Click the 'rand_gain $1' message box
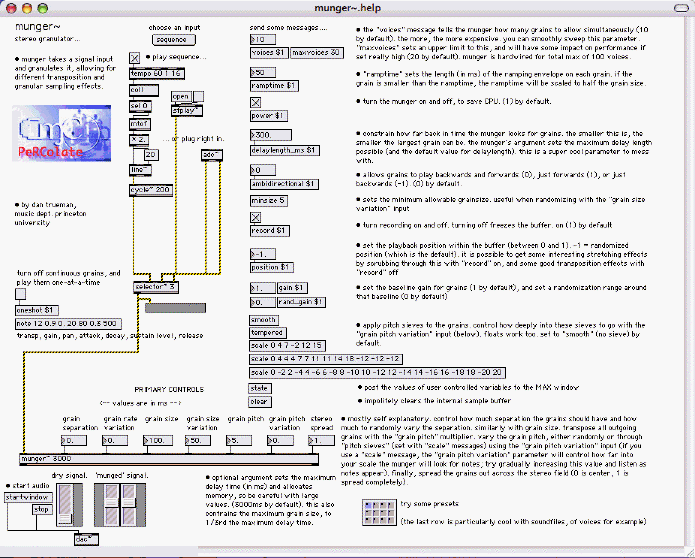 (301, 302)
